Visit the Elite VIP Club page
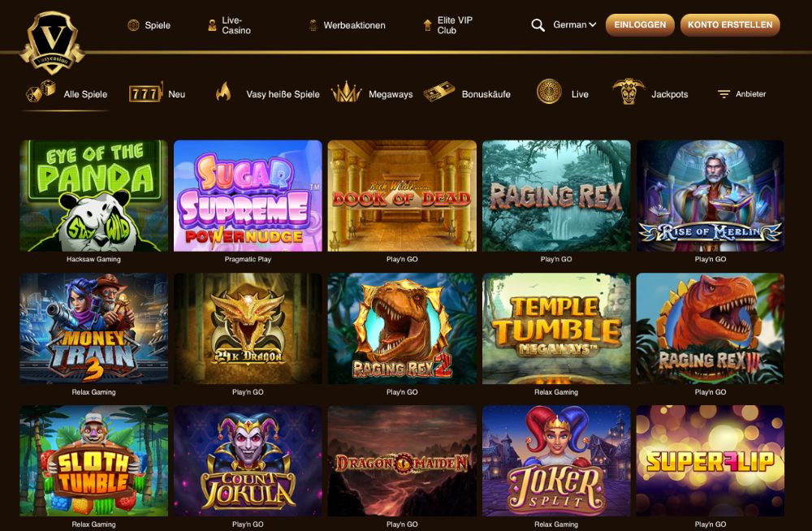The image size is (812, 531). [448, 25]
